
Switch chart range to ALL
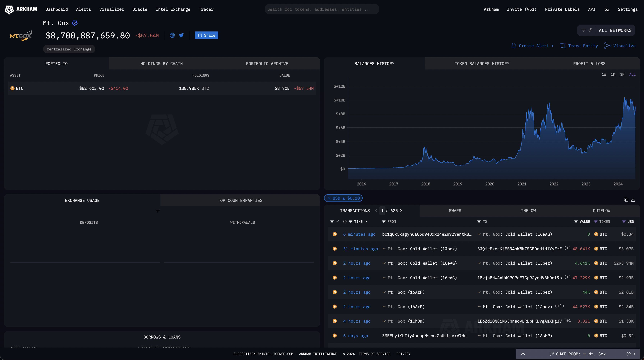[632, 75]
